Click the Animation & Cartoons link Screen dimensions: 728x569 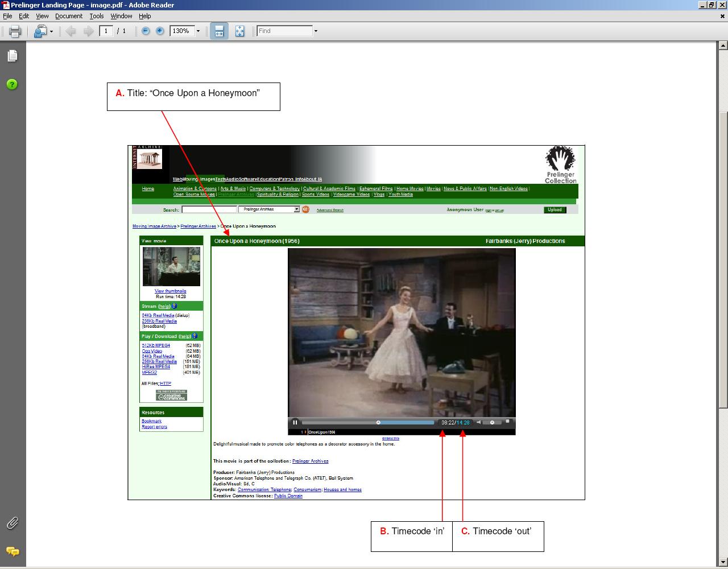click(x=195, y=188)
